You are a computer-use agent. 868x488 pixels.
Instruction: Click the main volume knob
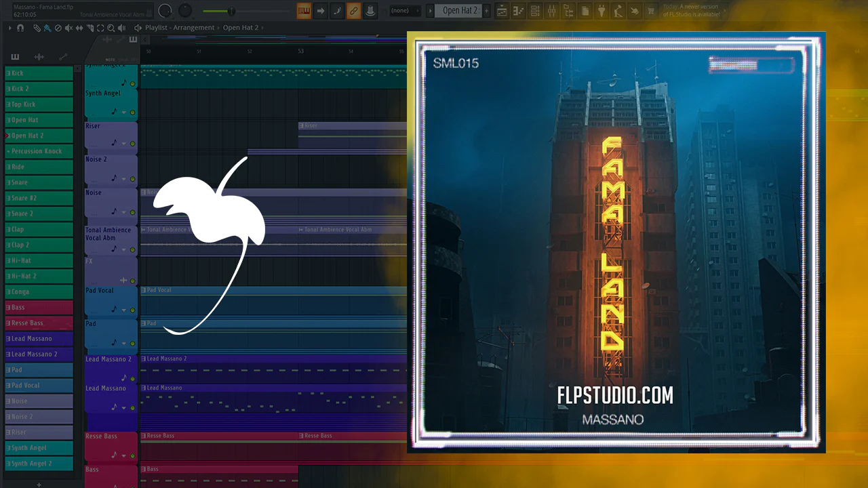[x=165, y=11]
